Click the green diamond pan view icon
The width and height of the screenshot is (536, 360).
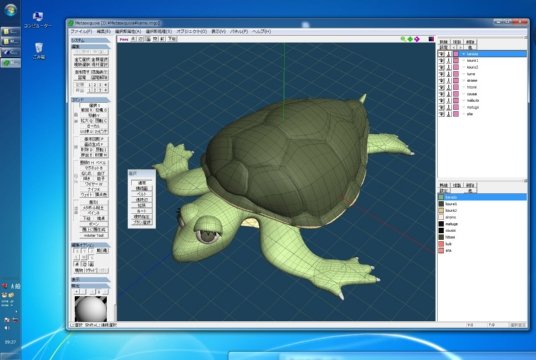pos(410,39)
